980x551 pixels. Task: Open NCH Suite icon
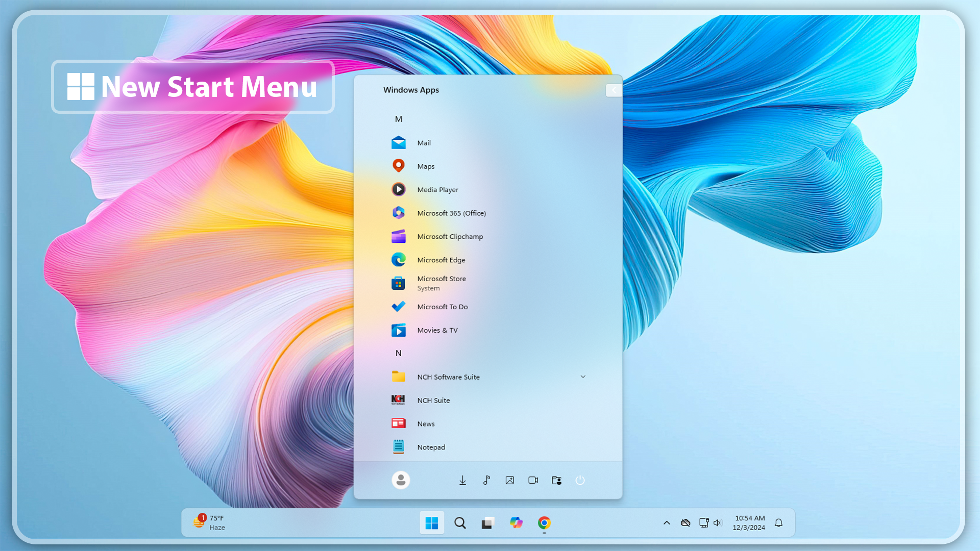pyautogui.click(x=398, y=400)
